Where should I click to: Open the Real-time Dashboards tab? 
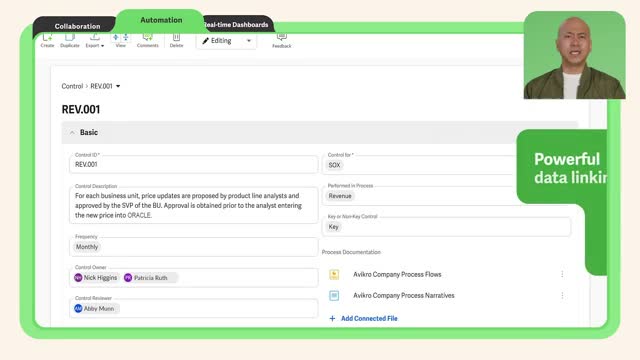pos(237,24)
